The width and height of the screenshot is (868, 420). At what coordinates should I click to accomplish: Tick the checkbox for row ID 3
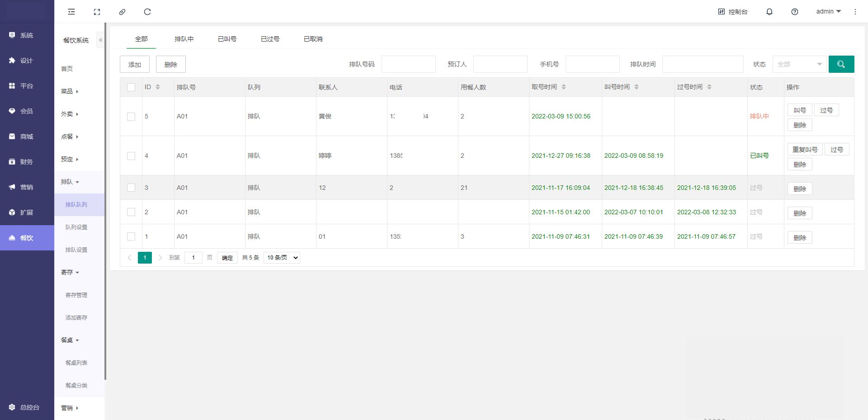[x=131, y=188]
